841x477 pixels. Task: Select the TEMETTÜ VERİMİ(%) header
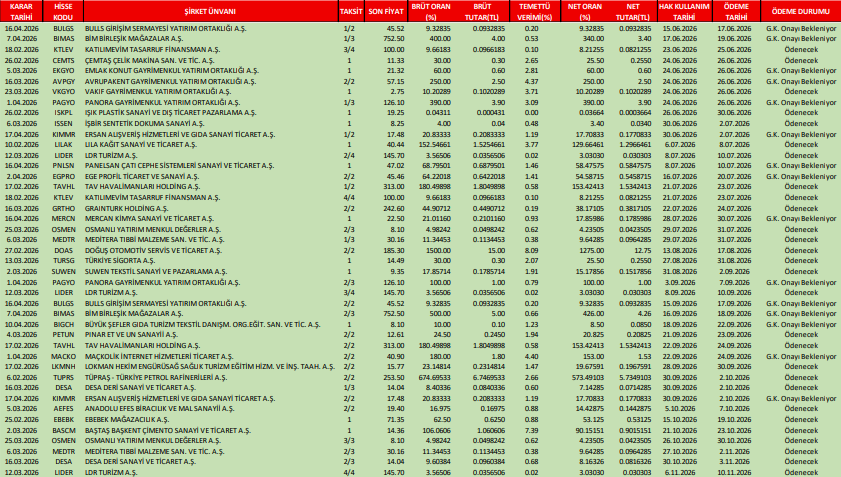click(x=530, y=12)
